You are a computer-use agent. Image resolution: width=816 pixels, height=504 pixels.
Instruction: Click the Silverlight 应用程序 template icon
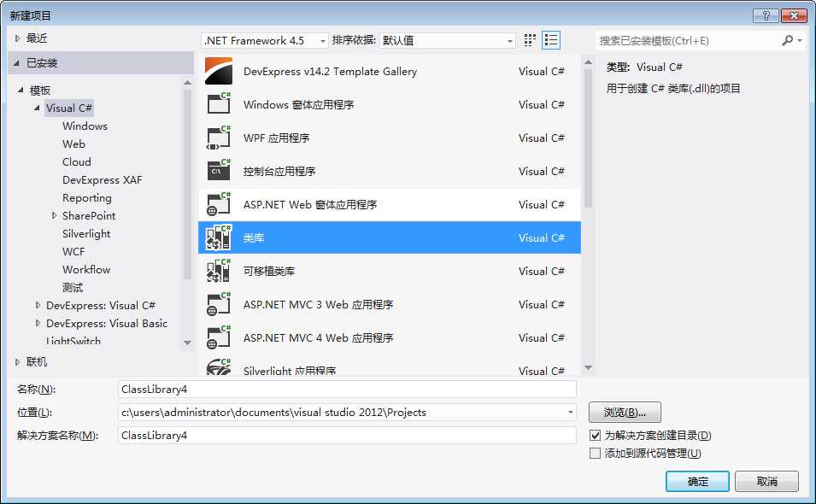point(219,367)
